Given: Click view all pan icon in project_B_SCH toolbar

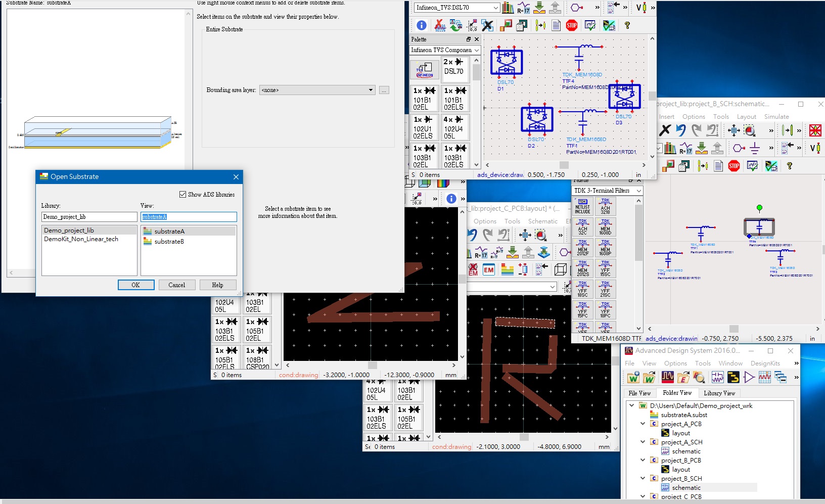Looking at the screenshot, I should (x=734, y=130).
